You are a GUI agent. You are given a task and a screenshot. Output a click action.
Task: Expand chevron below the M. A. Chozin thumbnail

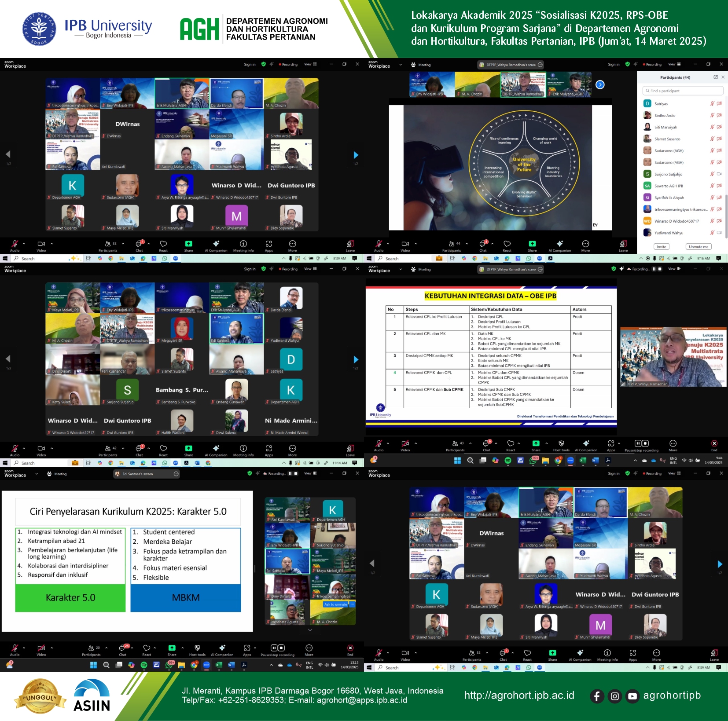coord(310,630)
